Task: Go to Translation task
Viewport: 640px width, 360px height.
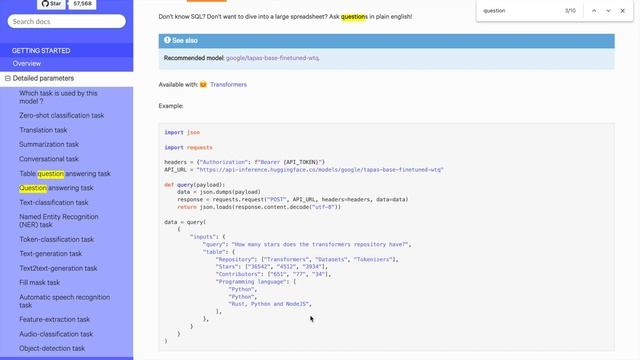Action: click(43, 130)
